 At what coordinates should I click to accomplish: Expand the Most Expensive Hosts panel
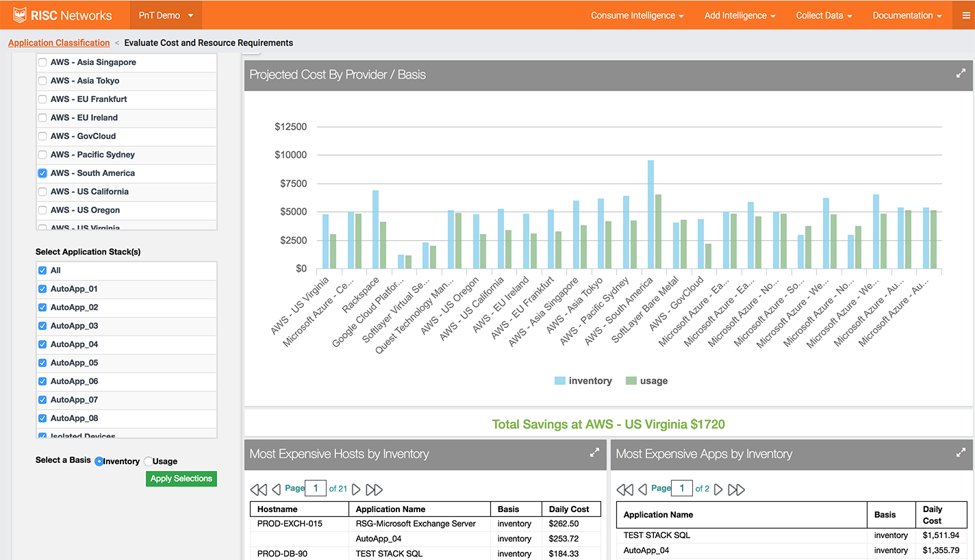tap(594, 453)
